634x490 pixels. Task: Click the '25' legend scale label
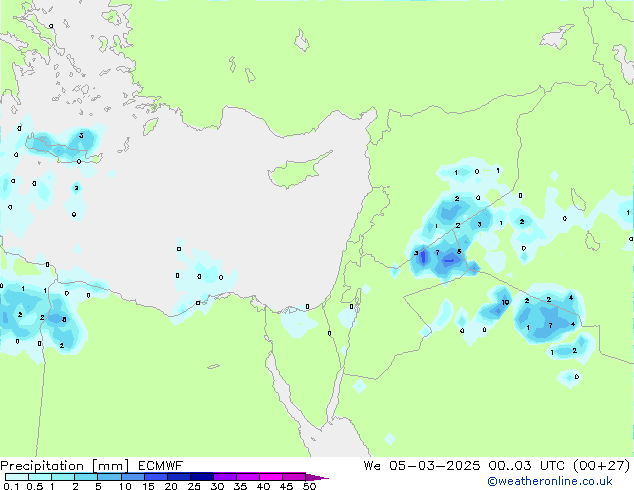point(194,486)
